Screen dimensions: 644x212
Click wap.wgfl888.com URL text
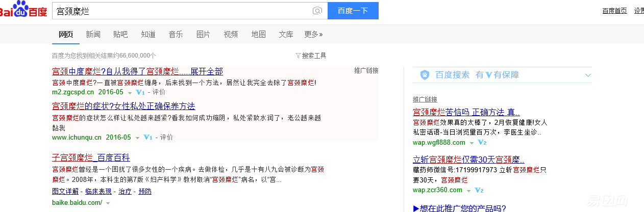point(439,143)
